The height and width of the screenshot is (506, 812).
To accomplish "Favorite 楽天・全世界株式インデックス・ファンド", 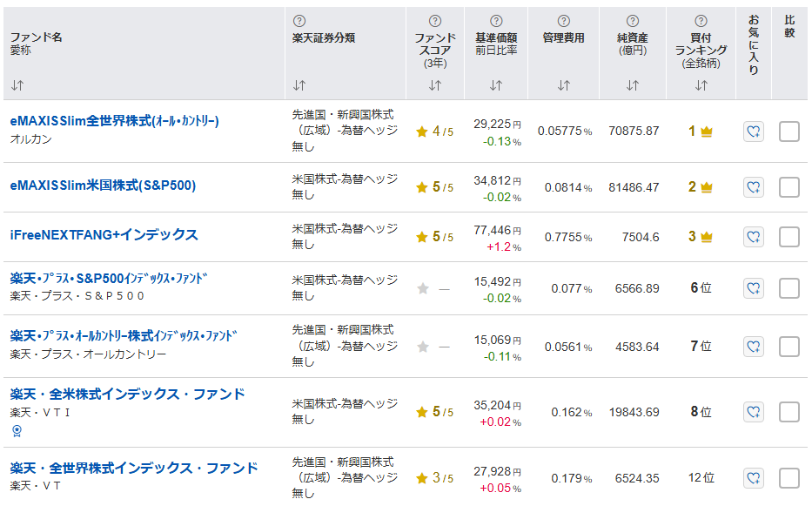I will (754, 478).
